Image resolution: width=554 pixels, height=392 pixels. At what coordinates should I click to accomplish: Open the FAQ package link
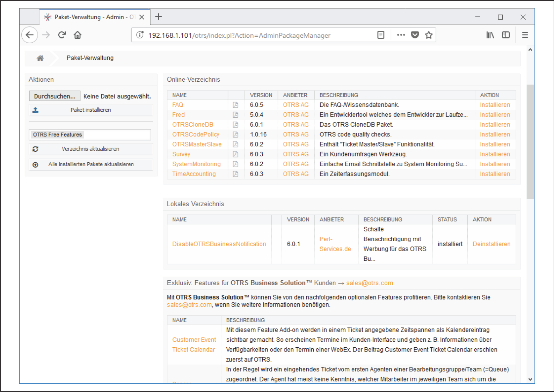pyautogui.click(x=177, y=105)
